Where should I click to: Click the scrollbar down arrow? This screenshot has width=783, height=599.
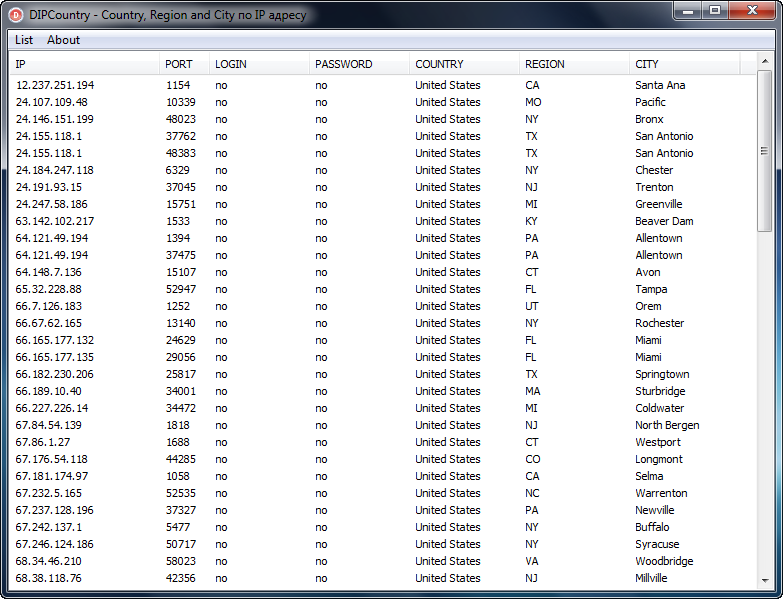click(x=765, y=581)
